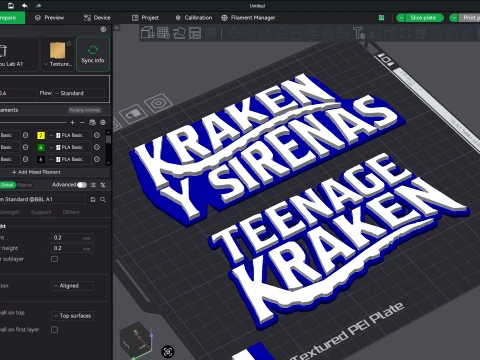Open the Project tab
Screen dimensions: 480x360
point(145,18)
